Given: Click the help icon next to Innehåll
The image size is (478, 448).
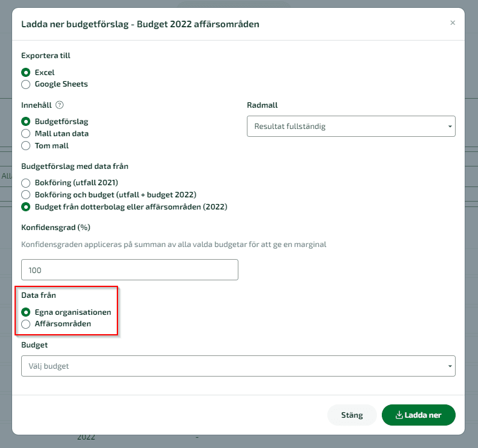Looking at the screenshot, I should pos(59,105).
